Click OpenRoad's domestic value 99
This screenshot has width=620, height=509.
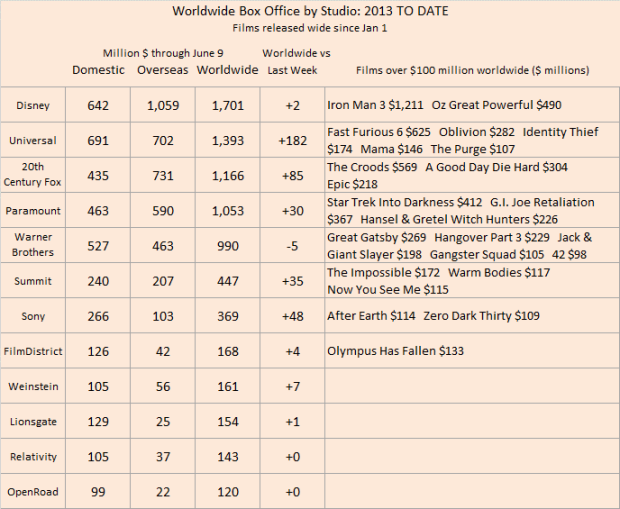point(98,492)
